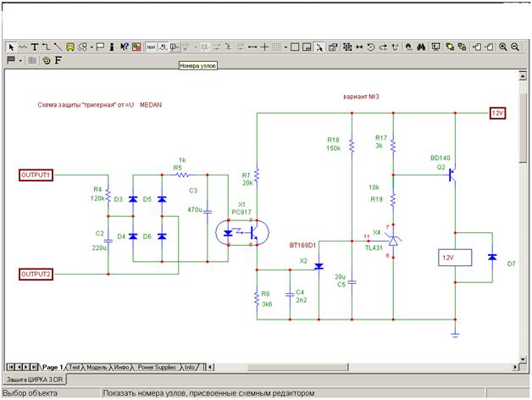Image resolution: width=532 pixels, height=400 pixels.
Task: Select the OUTPUT2 terminal label
Action: point(36,274)
